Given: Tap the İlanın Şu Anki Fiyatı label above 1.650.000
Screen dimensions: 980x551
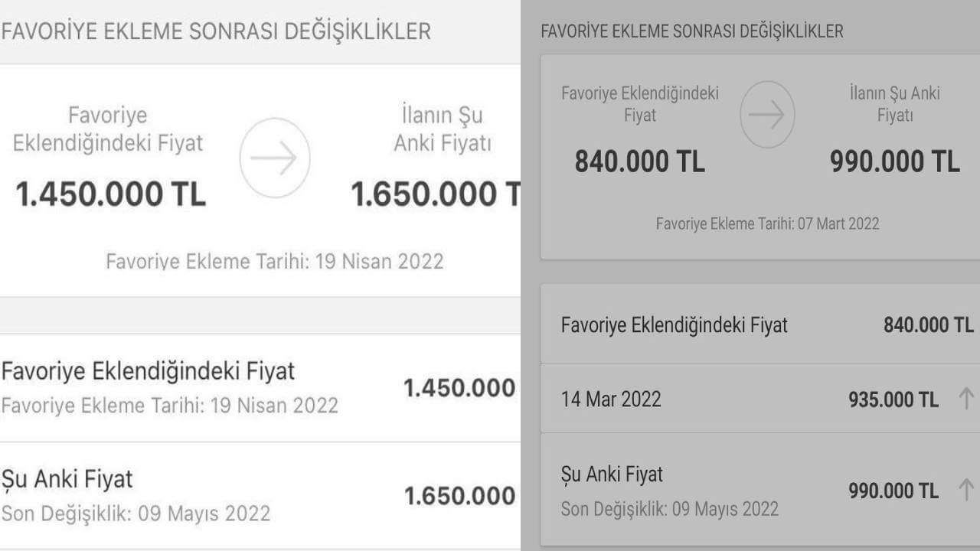Looking at the screenshot, I should coord(443,129).
